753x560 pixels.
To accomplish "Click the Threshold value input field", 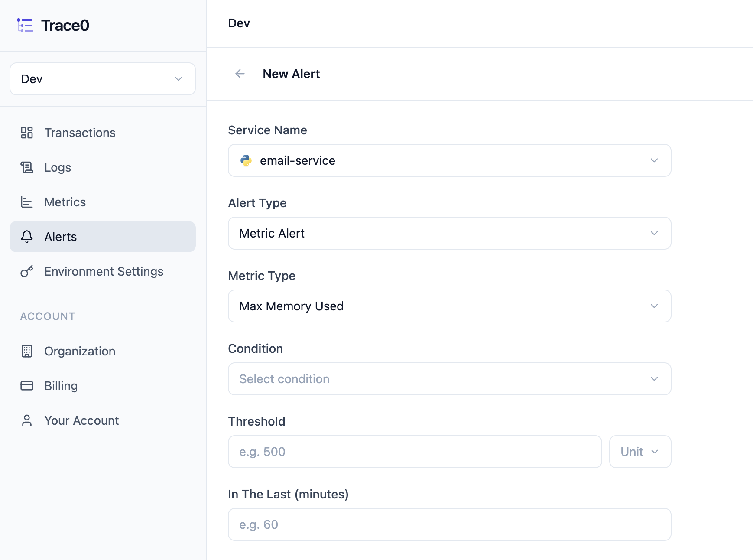I will pos(415,452).
